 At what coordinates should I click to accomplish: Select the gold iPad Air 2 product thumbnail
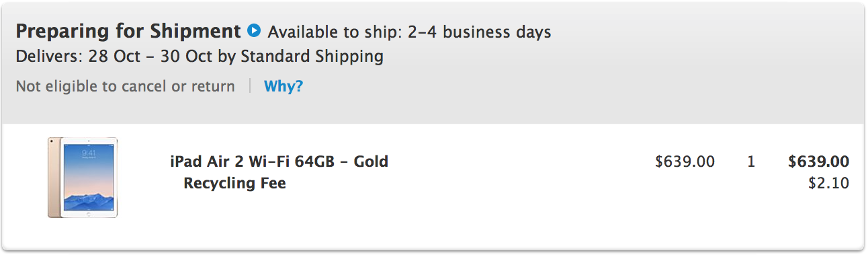83,178
